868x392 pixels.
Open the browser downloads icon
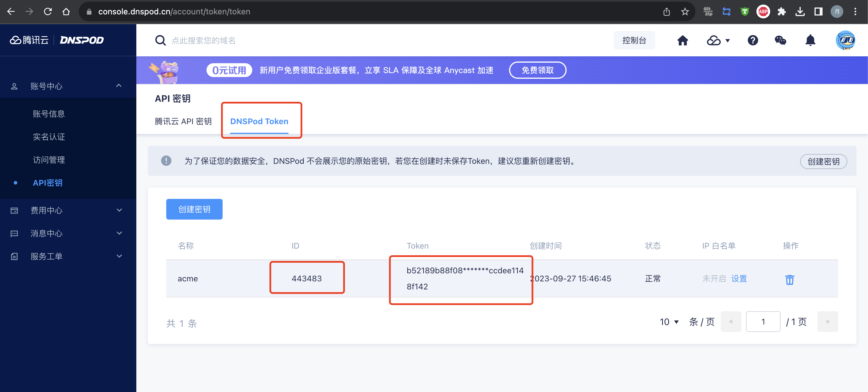pos(800,12)
